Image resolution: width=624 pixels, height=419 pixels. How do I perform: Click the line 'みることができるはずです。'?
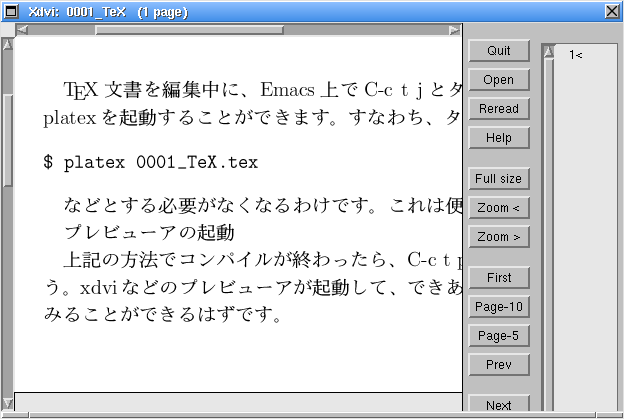coord(164,314)
